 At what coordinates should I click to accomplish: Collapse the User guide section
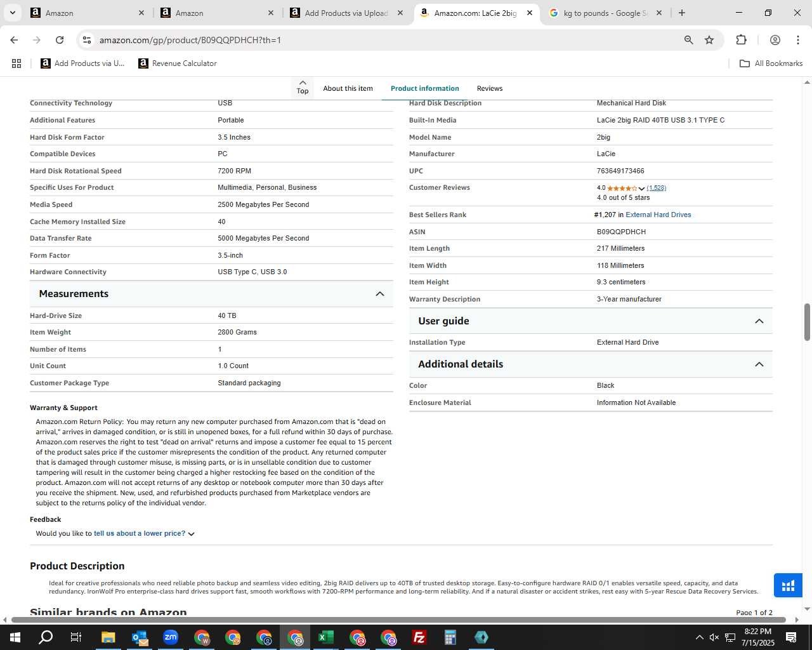(759, 321)
